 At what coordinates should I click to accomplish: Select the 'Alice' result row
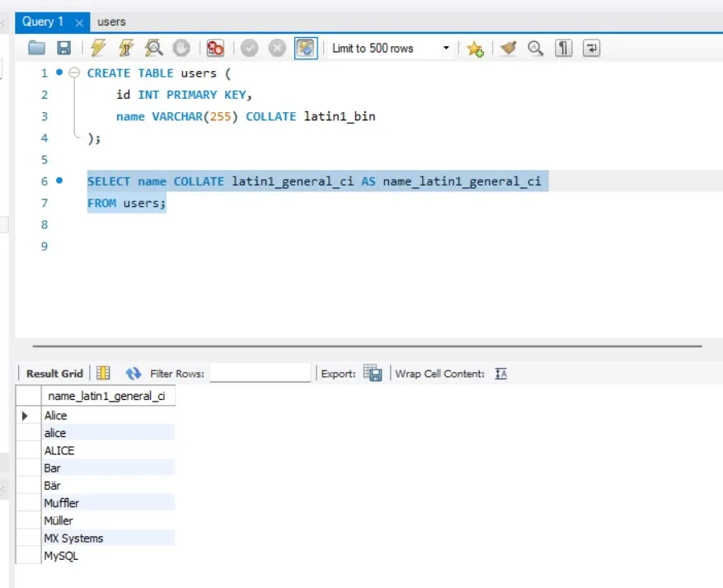tap(108, 415)
